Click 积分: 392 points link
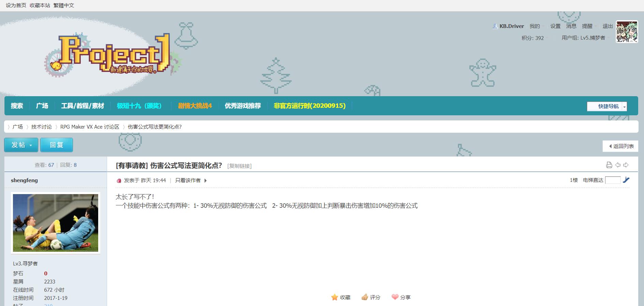Image resolution: width=644 pixels, height=306 pixels. 533,38
